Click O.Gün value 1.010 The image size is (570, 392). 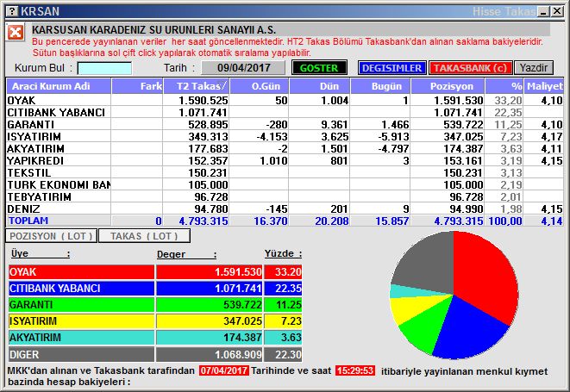coord(273,160)
